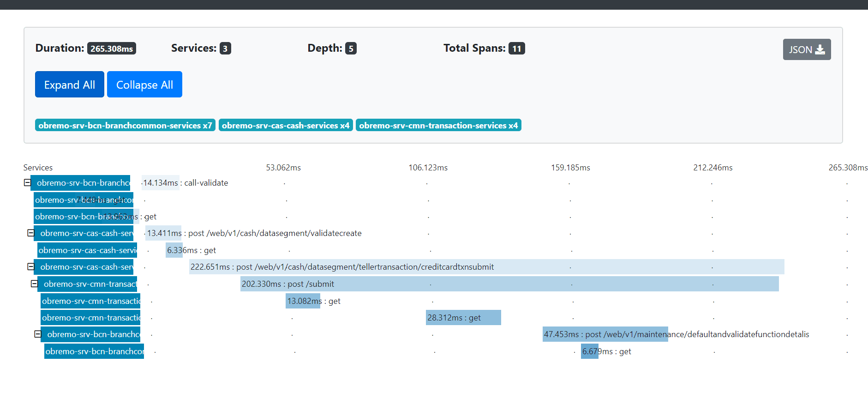Open the 13.082ms get span bar

(x=303, y=301)
